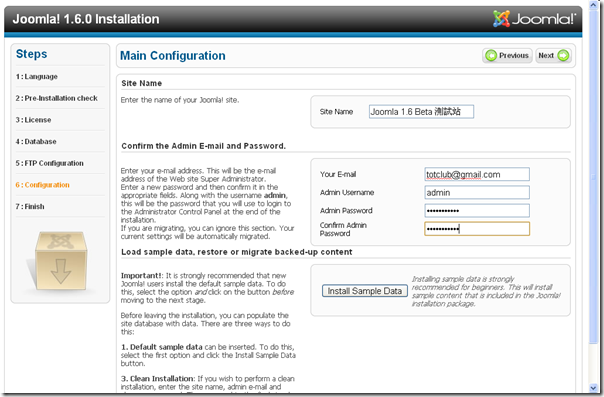Image resolution: width=604 pixels, height=397 pixels.
Task: Click the Joomla! logo in header
Action: pyautogui.click(x=534, y=18)
